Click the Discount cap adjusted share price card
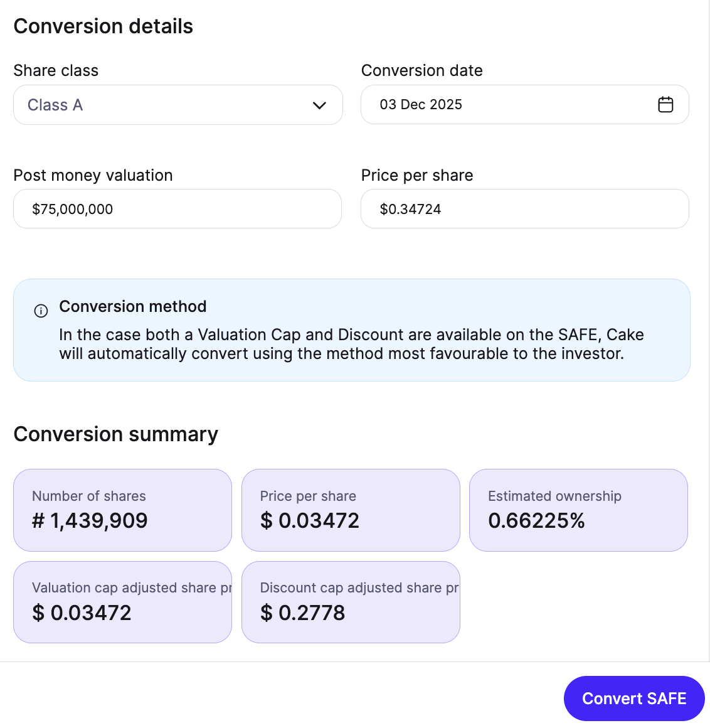This screenshot has width=710, height=728. pos(351,602)
